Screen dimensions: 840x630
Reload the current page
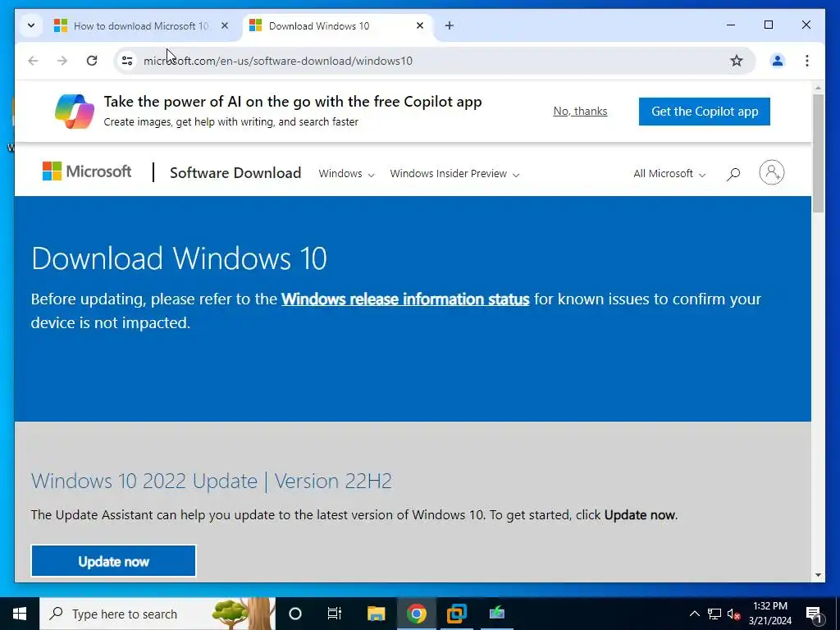[x=92, y=61]
